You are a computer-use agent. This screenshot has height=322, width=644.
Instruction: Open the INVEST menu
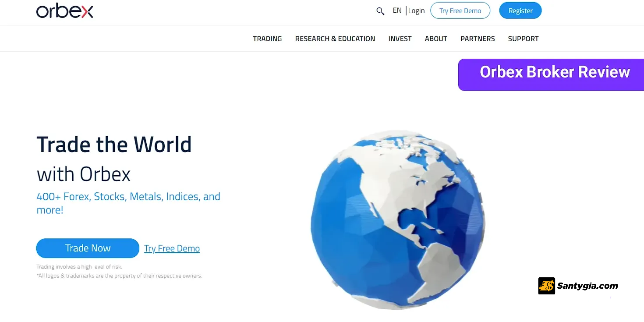click(400, 39)
